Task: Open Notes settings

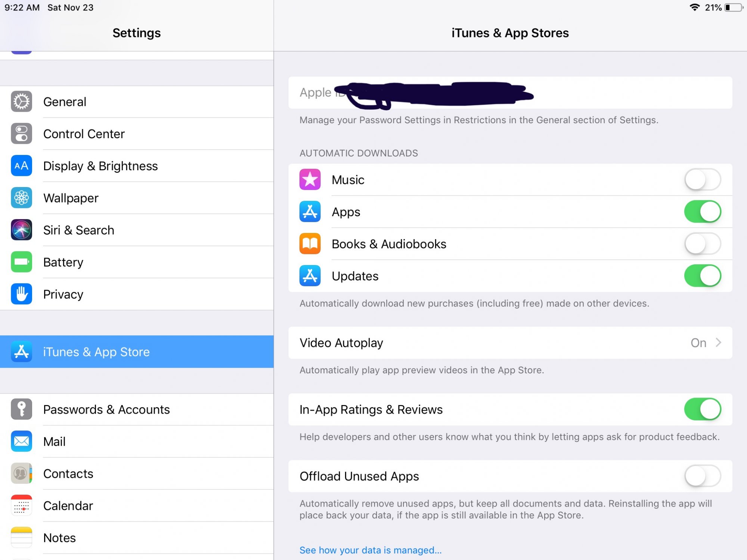Action: tap(137, 538)
